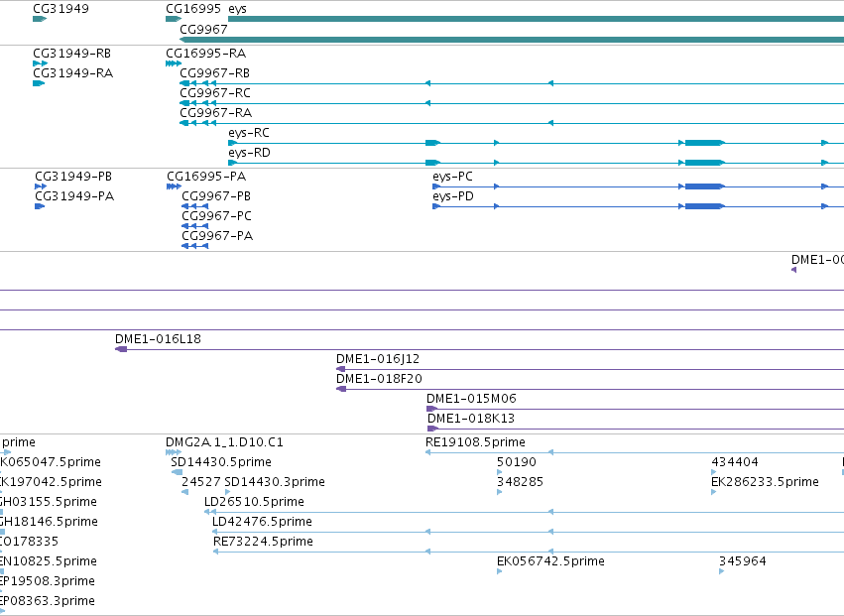Image resolution: width=844 pixels, height=616 pixels.
Task: Click the SD14430.5prime EST block glyph
Action: [178, 472]
